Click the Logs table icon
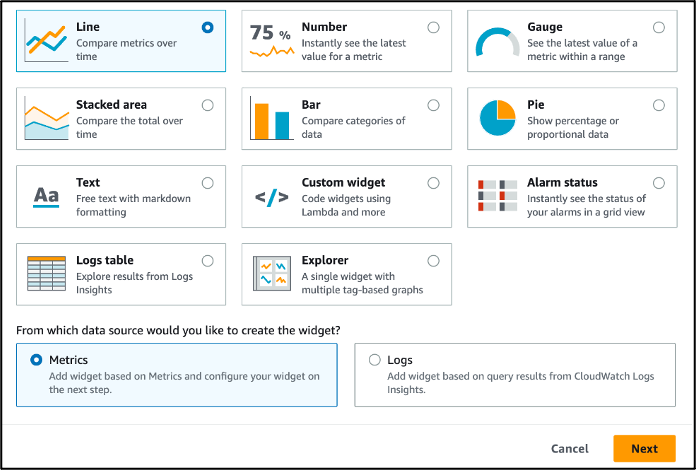696x470 pixels. 46,275
